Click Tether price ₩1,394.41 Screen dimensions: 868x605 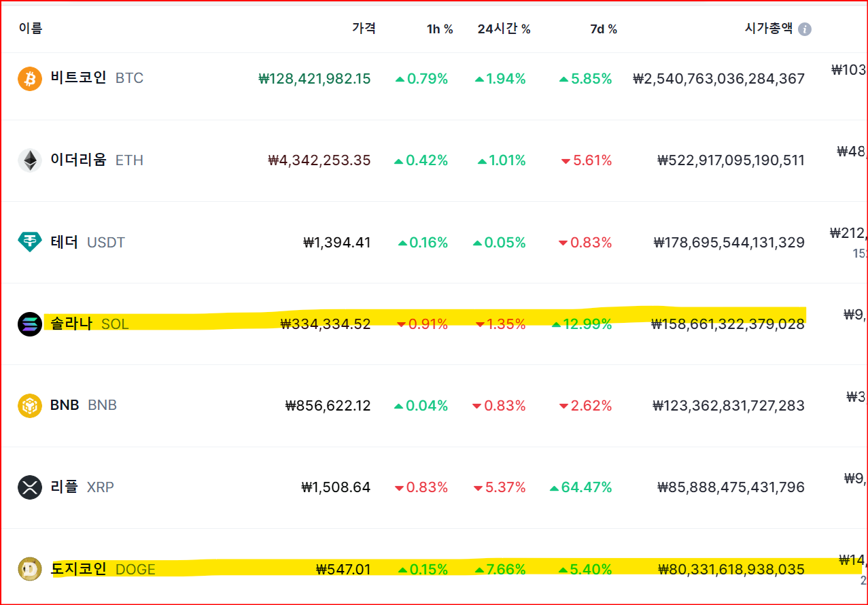pyautogui.click(x=337, y=243)
